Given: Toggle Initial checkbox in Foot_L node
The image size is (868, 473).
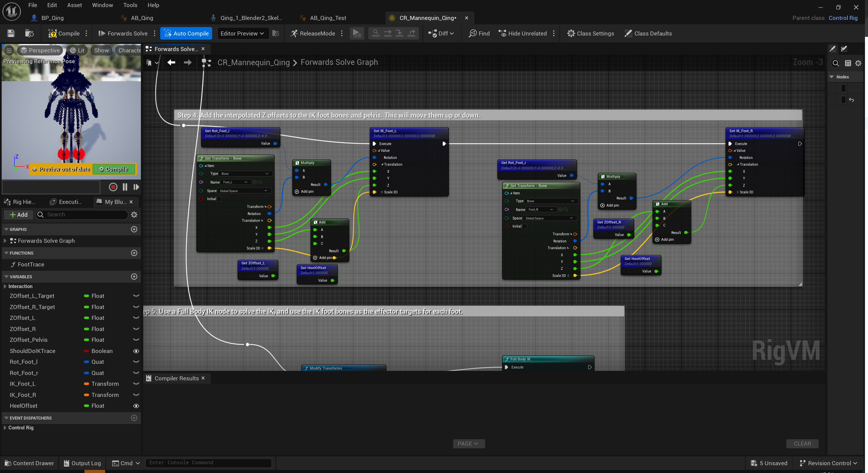Looking at the screenshot, I should tap(219, 199).
